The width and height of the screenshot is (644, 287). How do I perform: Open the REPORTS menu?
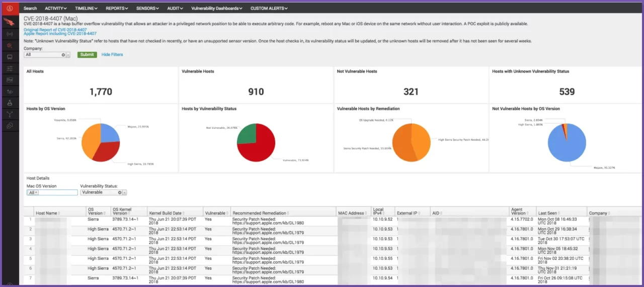117,8
